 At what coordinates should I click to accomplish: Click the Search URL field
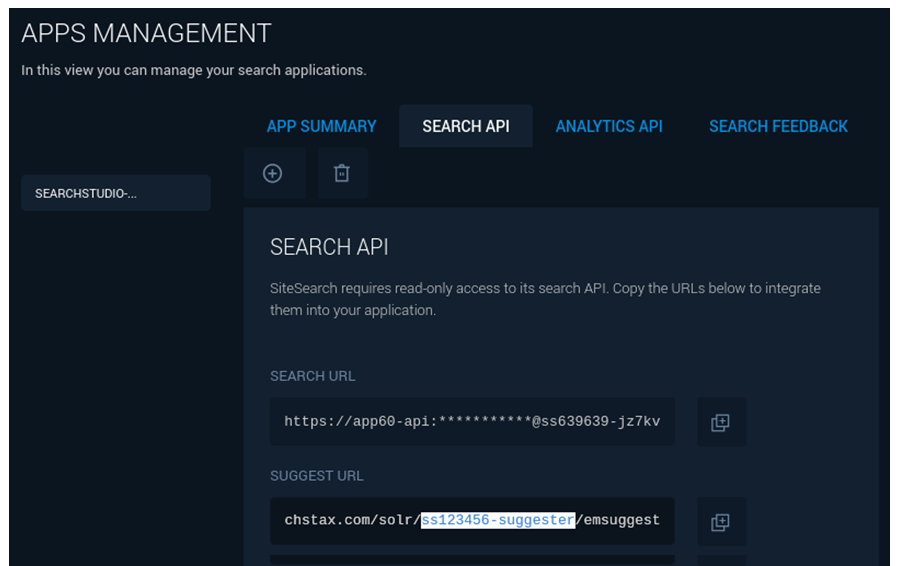click(472, 422)
